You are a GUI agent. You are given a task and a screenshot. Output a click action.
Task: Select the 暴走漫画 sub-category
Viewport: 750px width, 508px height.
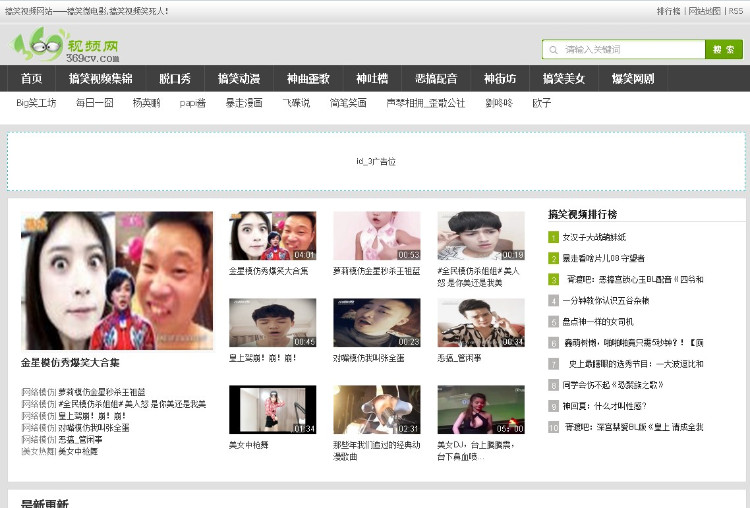tap(244, 103)
